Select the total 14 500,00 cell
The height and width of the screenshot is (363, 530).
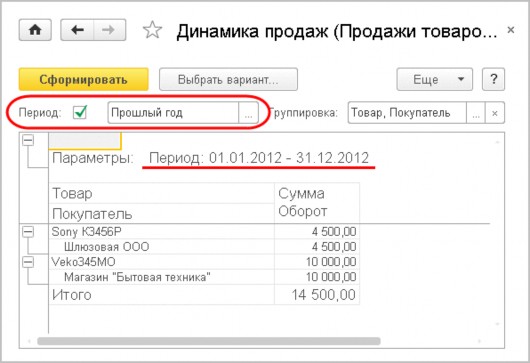point(317,295)
